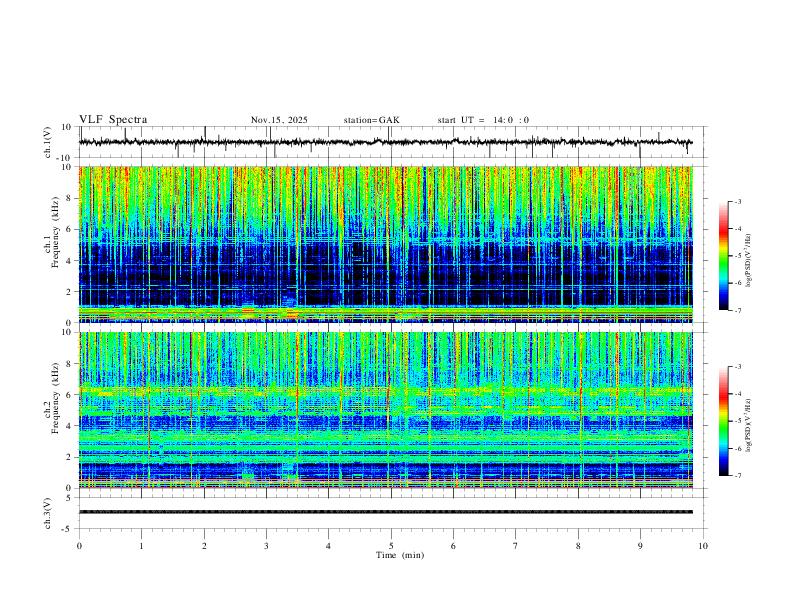Image resolution: width=792 pixels, height=612 pixels.
Task: Click the "station=GAK" label
Action: pyautogui.click(x=372, y=120)
